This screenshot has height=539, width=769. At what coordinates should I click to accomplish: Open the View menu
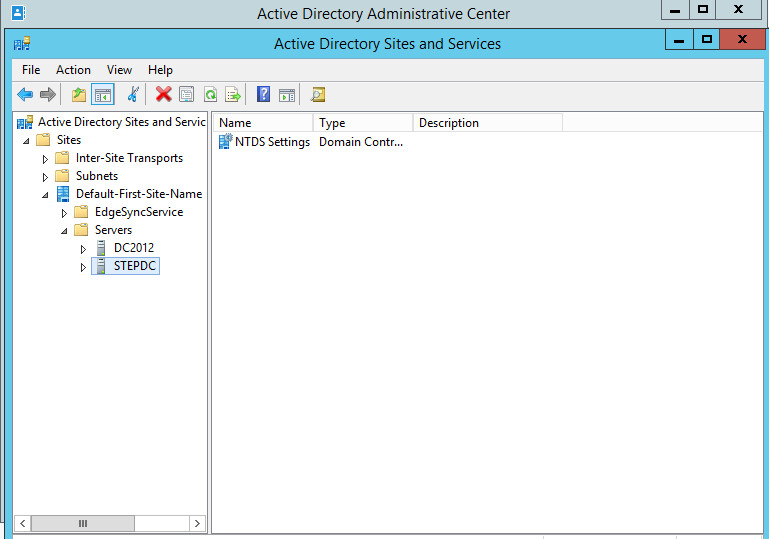point(119,70)
